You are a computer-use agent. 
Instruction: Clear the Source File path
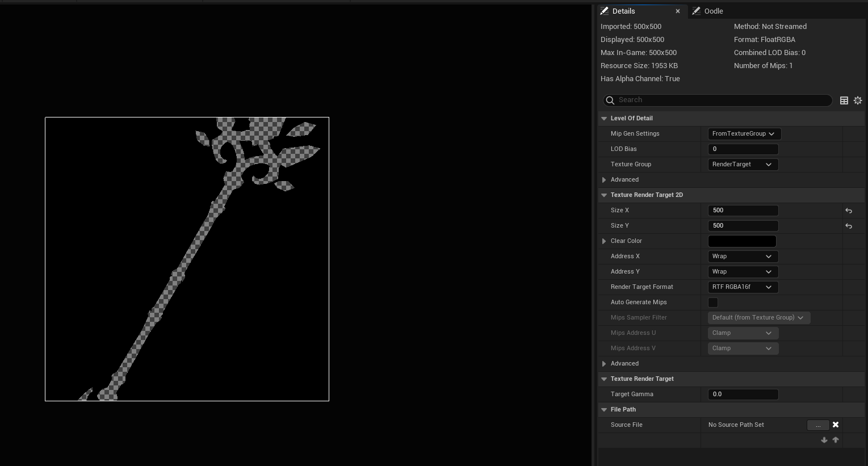click(836, 425)
